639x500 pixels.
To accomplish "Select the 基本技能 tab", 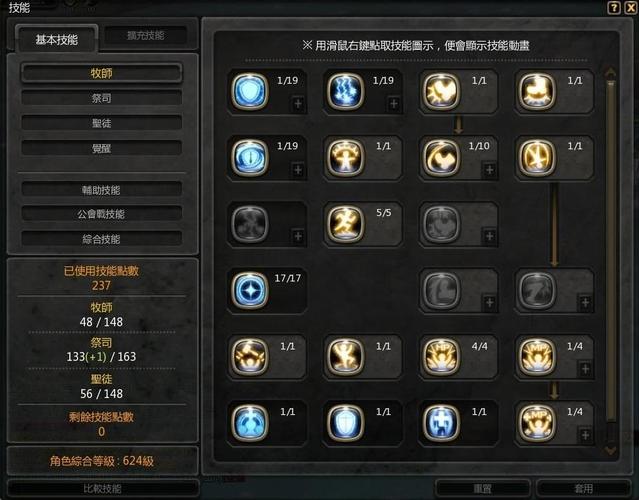I will pos(57,40).
